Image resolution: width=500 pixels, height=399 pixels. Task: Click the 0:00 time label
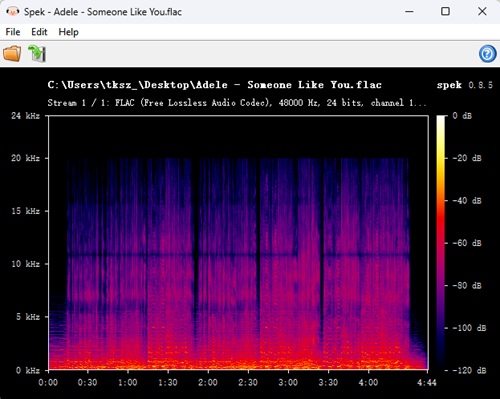(x=48, y=382)
